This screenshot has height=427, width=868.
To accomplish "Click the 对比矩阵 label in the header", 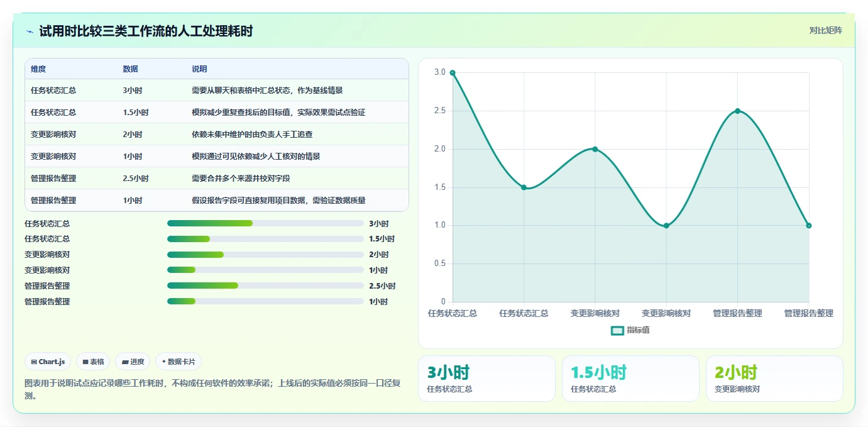I will tap(825, 30).
